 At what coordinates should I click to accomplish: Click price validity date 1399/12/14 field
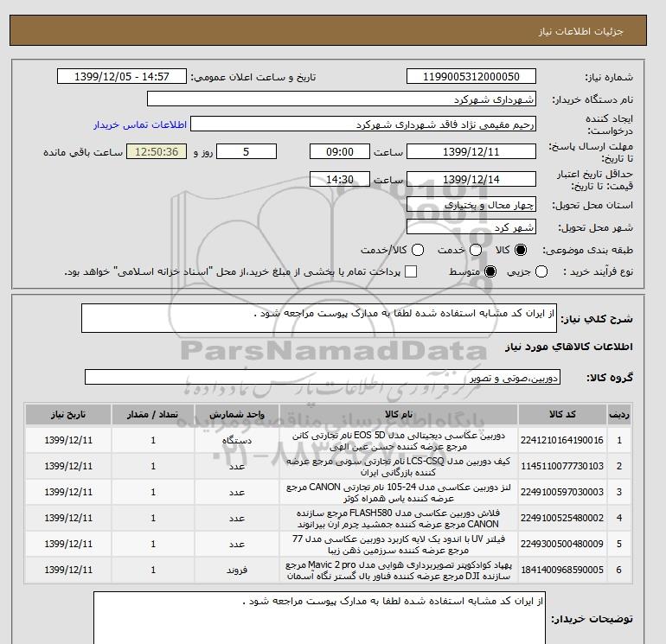pyautogui.click(x=471, y=179)
